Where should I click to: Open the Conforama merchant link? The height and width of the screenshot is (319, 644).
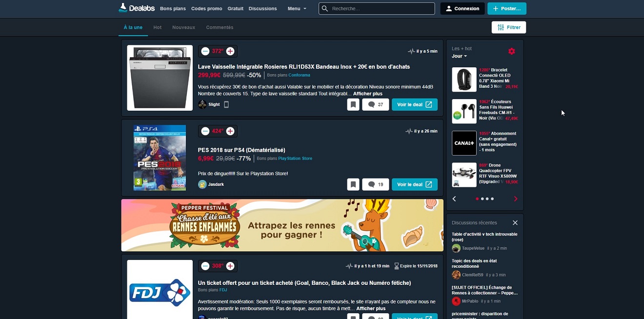point(299,75)
